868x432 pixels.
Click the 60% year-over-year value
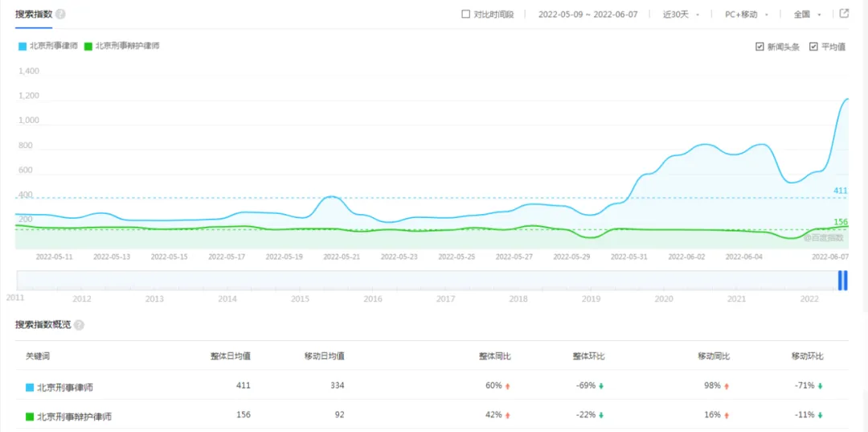coord(493,385)
